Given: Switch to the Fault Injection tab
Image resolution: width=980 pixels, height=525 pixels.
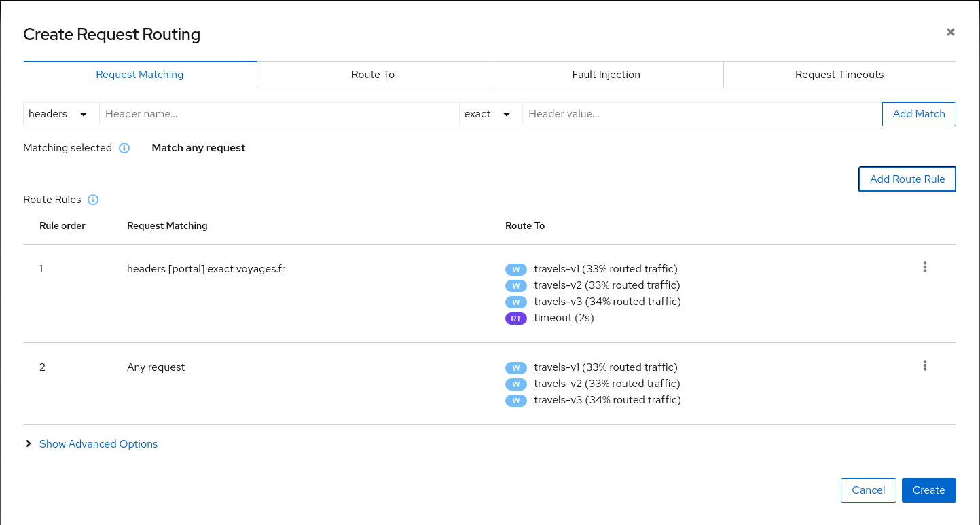Looking at the screenshot, I should pos(606,75).
